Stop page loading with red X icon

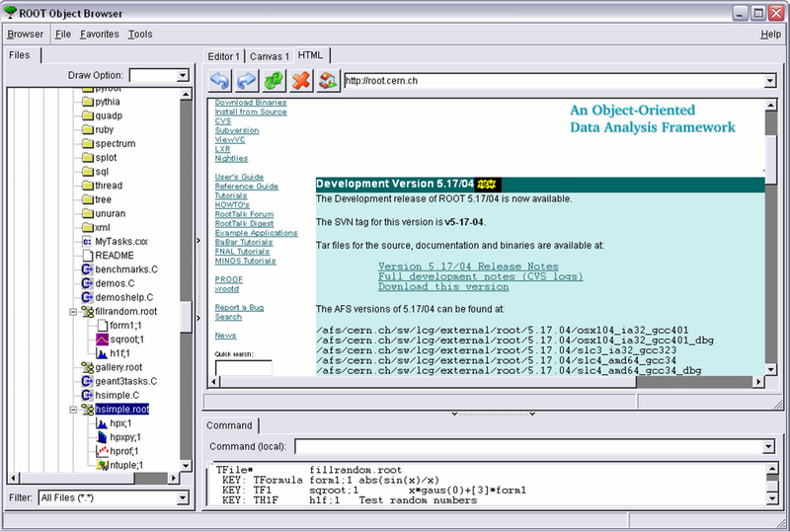[x=301, y=81]
